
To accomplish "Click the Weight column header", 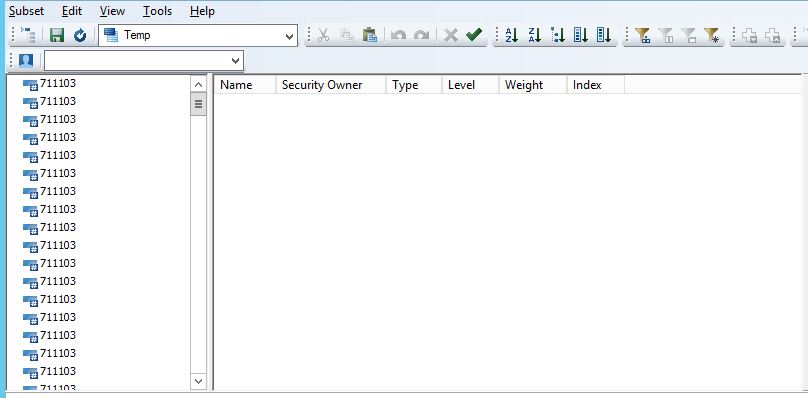I will [533, 85].
